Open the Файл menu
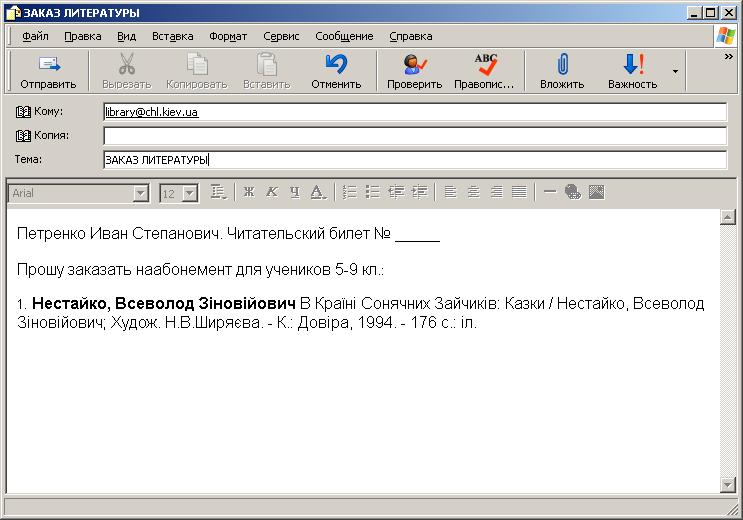The image size is (743, 520). tap(35, 36)
